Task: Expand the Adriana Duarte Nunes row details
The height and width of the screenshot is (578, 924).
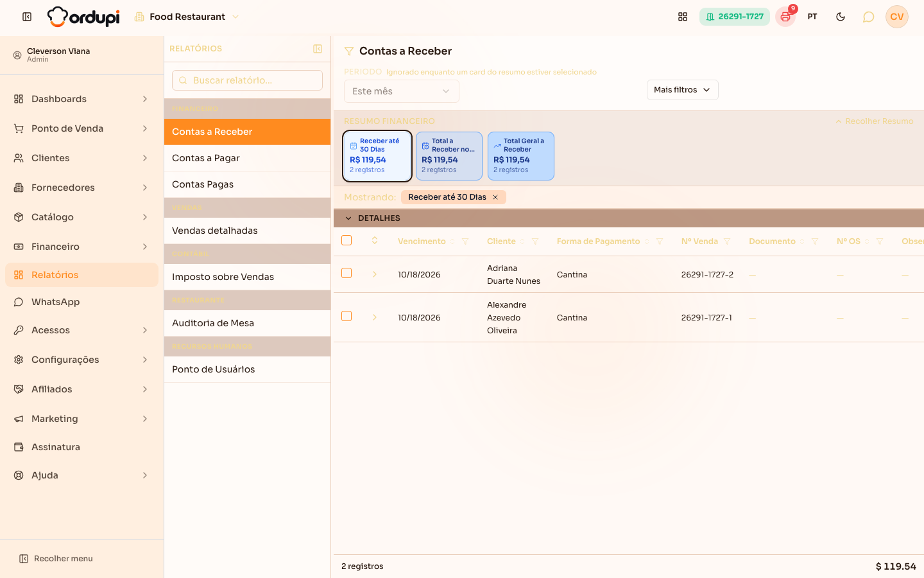Action: point(375,274)
